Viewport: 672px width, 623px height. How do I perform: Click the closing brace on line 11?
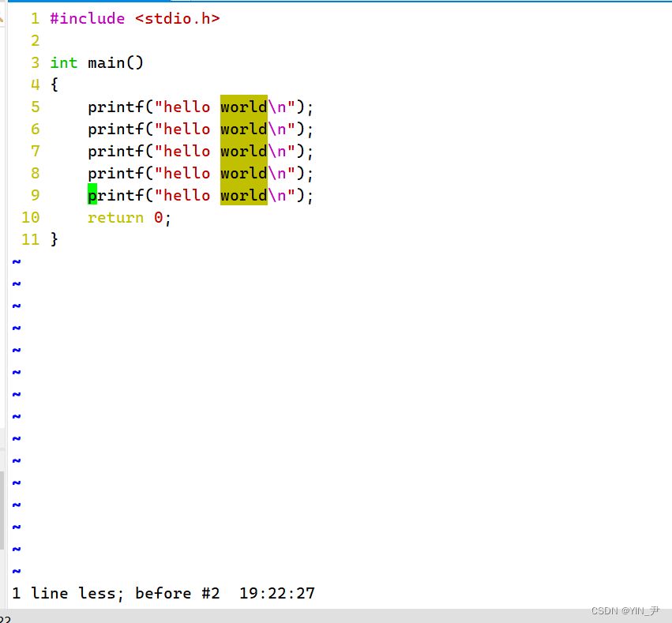pyautogui.click(x=54, y=239)
